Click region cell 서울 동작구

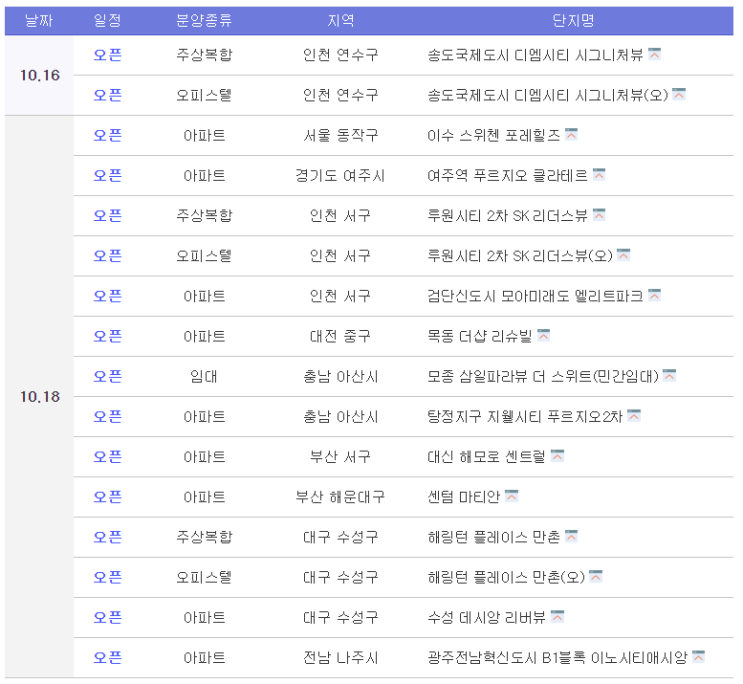340,135
